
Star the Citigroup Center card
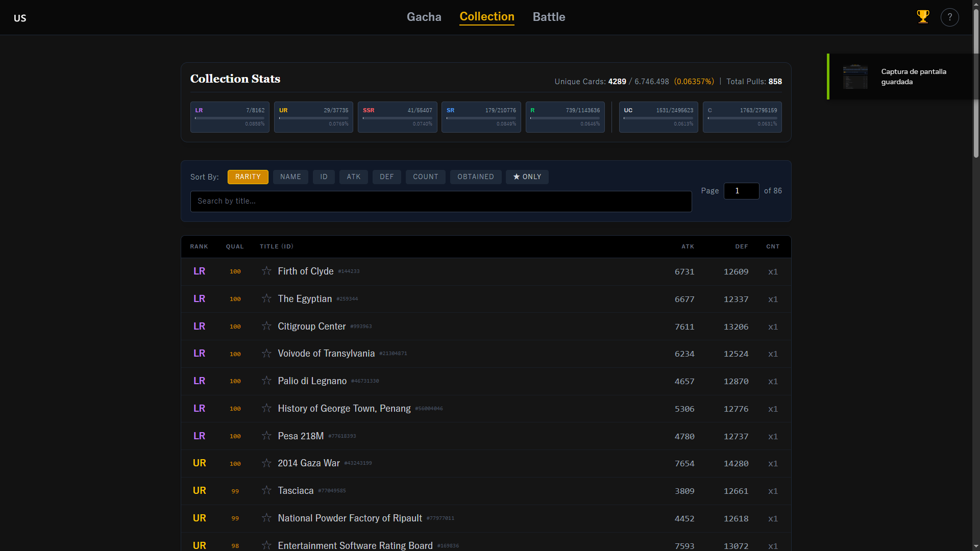266,326
